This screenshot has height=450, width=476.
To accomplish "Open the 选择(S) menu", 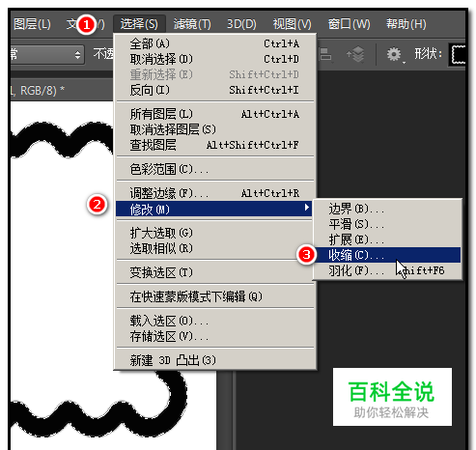I will point(139,24).
